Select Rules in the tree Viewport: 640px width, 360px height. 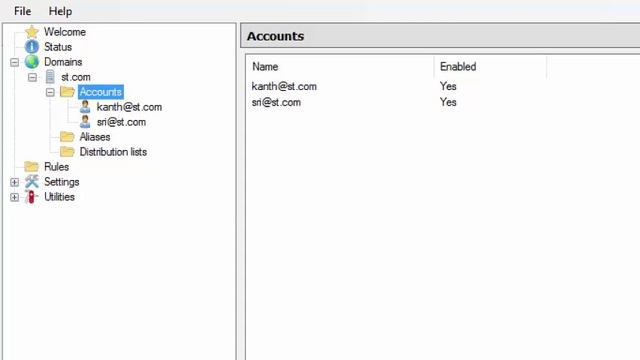point(56,167)
